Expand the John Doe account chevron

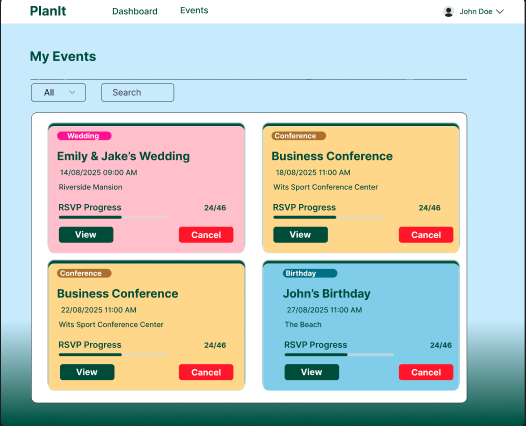click(x=500, y=11)
